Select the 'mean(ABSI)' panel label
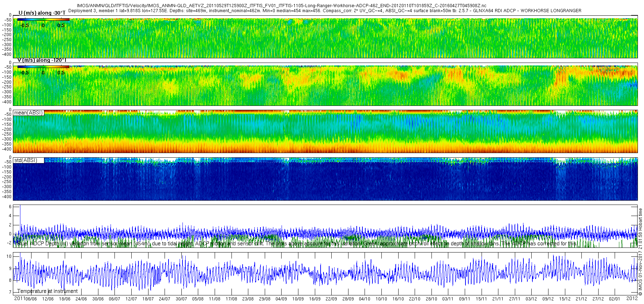This screenshot has width=644, height=304. 29,113
